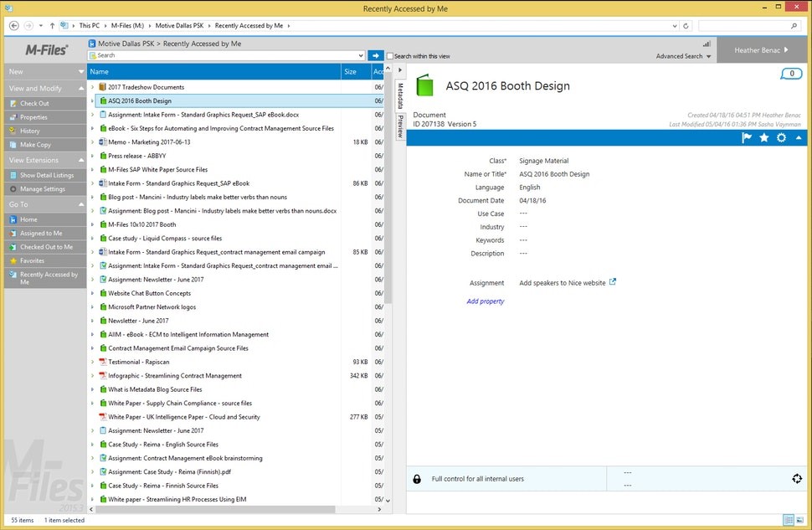The height and width of the screenshot is (530, 812).
Task: Collapse the View and Modify section
Action: [x=81, y=88]
